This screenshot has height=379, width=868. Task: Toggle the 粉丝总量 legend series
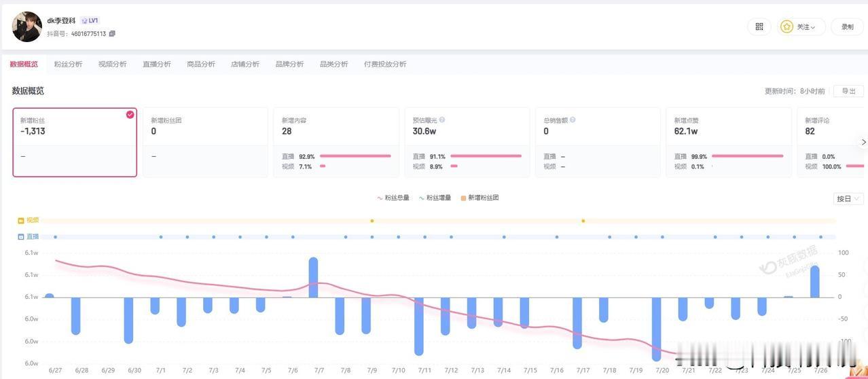coord(393,198)
